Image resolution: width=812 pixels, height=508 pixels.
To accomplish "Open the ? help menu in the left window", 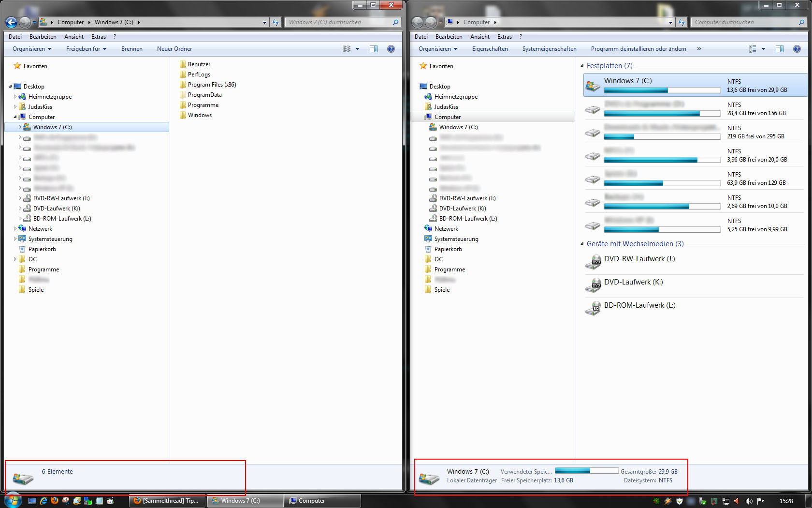I will click(x=115, y=37).
